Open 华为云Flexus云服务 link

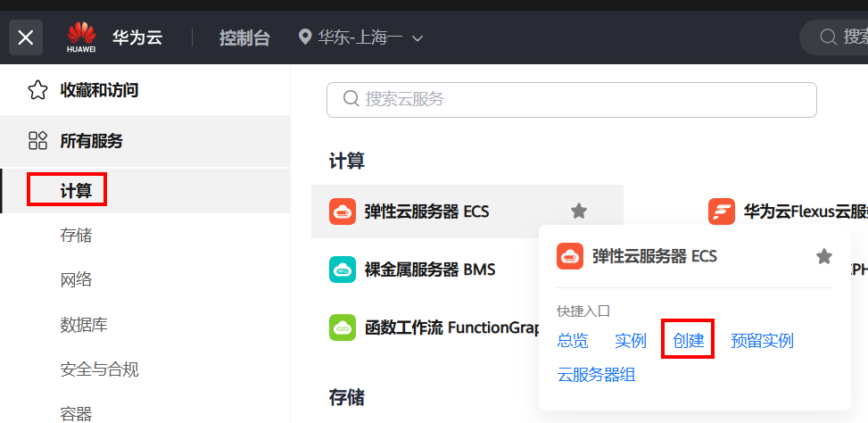(806, 211)
